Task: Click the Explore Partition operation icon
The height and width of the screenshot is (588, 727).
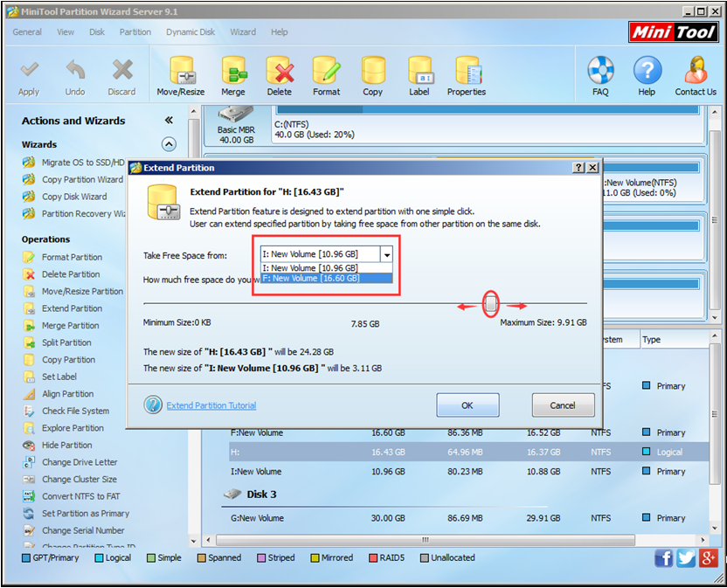Action: point(29,428)
